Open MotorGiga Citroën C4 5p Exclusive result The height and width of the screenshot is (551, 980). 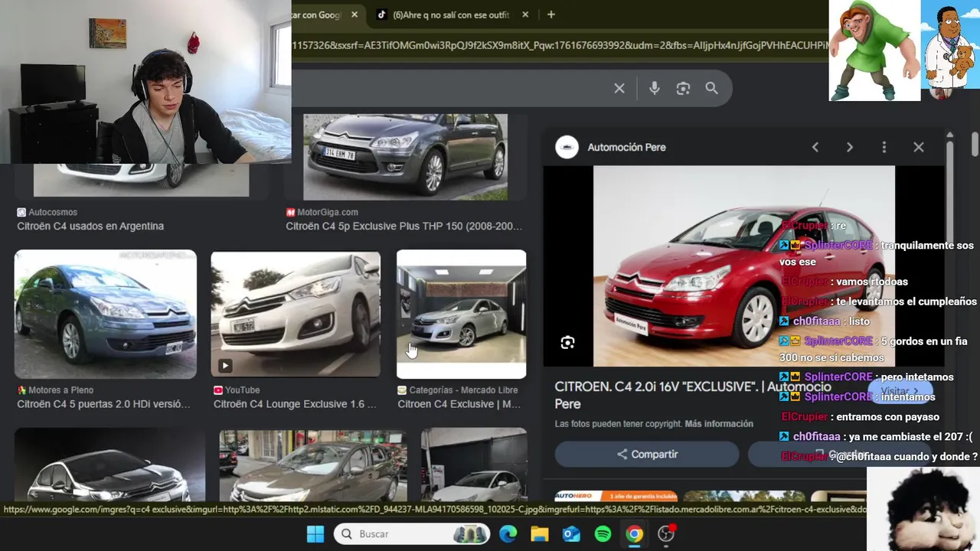(403, 227)
